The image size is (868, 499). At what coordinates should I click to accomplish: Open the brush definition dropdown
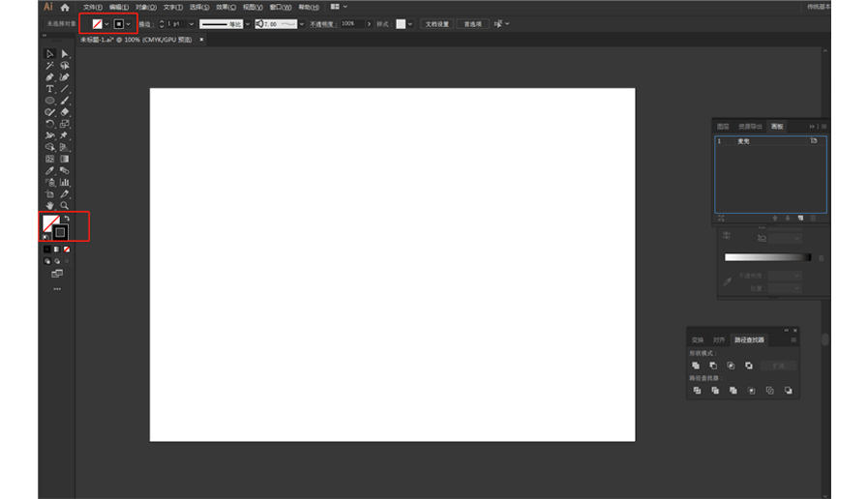click(x=302, y=24)
